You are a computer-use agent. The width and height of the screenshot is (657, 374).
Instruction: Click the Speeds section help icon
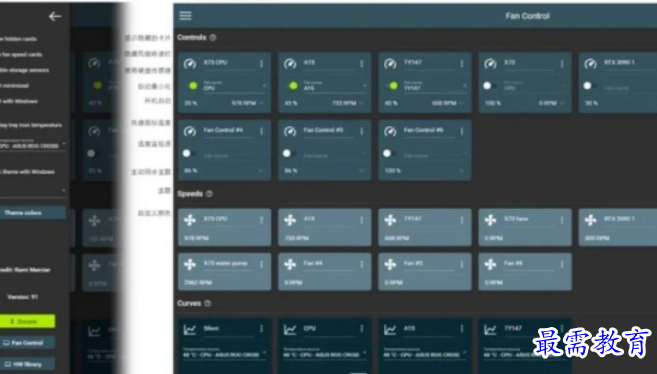(209, 194)
